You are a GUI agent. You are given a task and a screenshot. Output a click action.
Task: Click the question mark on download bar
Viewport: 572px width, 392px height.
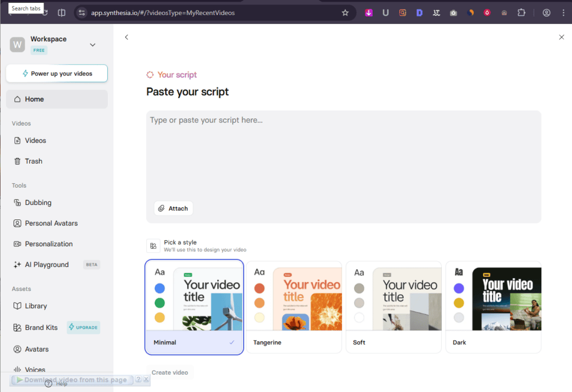[x=139, y=379]
